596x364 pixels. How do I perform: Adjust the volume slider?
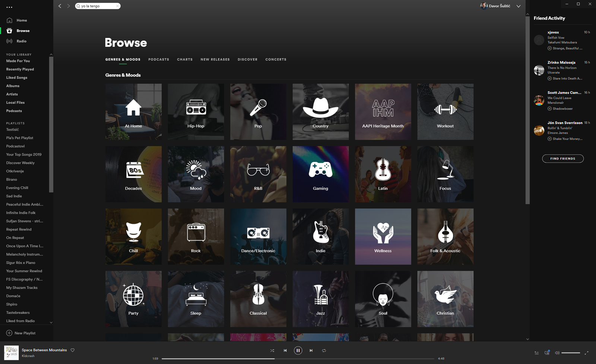(571, 353)
